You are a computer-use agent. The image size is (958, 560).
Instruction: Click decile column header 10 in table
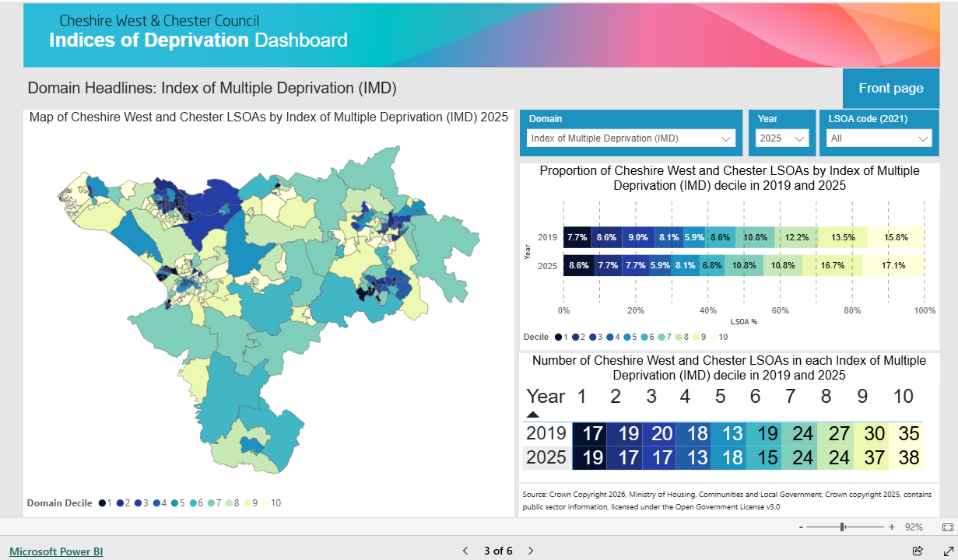(903, 397)
